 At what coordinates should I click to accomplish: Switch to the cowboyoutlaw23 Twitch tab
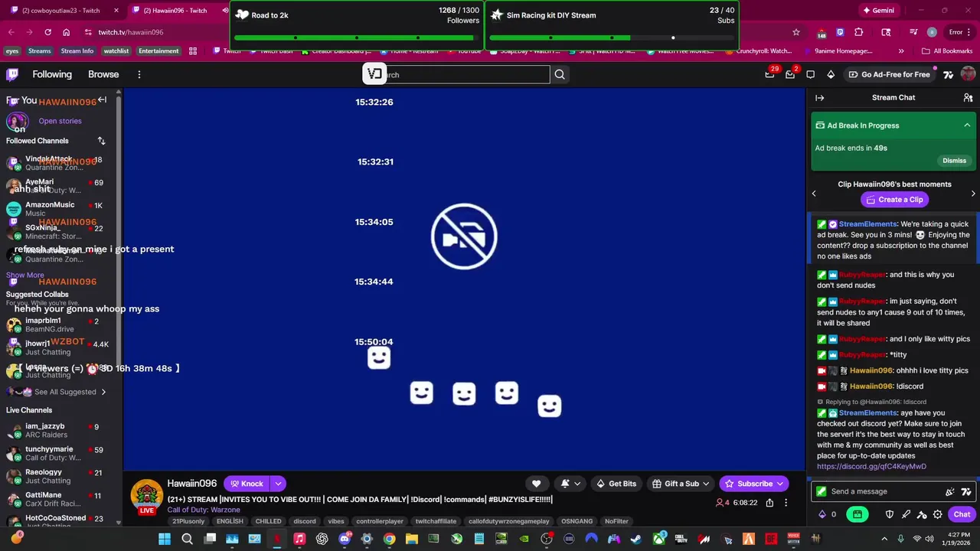click(x=61, y=11)
